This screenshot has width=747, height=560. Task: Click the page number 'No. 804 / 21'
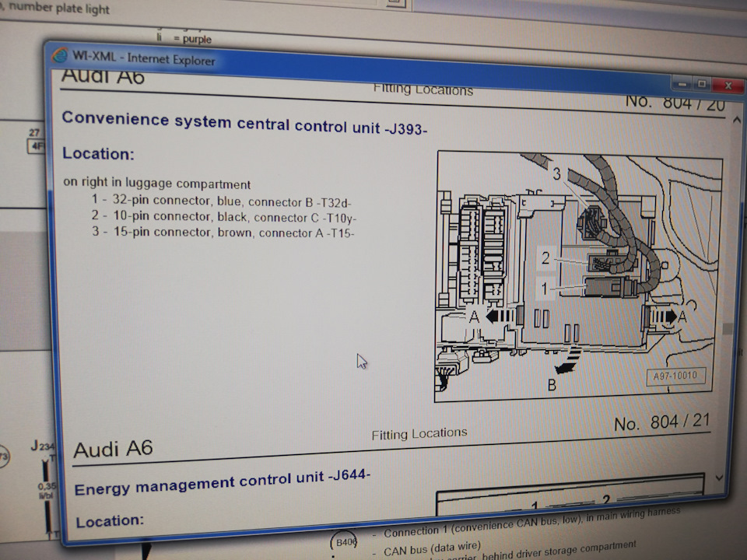coord(661,422)
